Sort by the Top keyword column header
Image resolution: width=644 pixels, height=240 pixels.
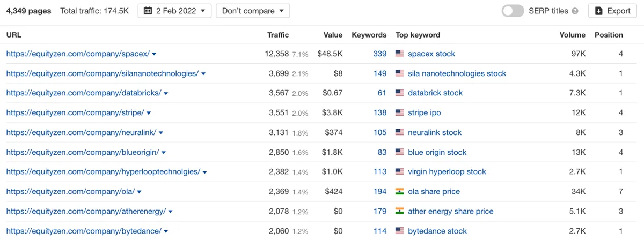[x=418, y=35]
